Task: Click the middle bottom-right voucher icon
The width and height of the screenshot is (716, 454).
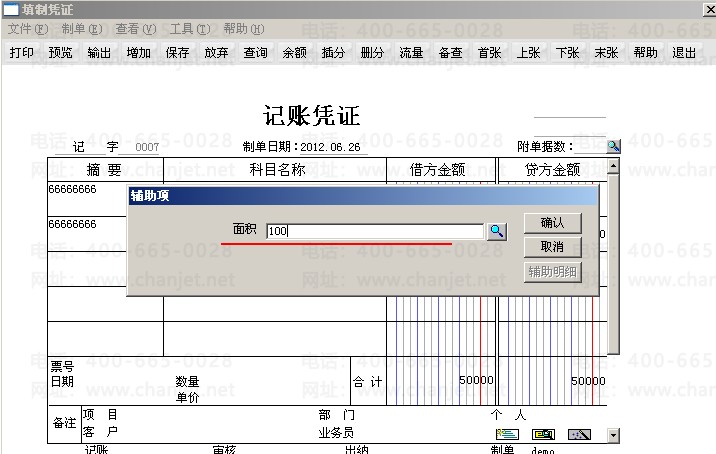Action: click(x=543, y=434)
